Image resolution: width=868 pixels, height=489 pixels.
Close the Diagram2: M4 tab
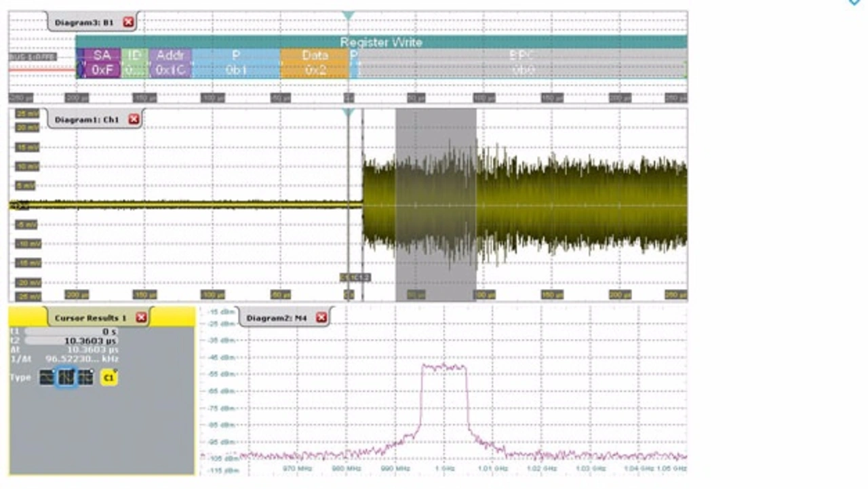click(321, 317)
